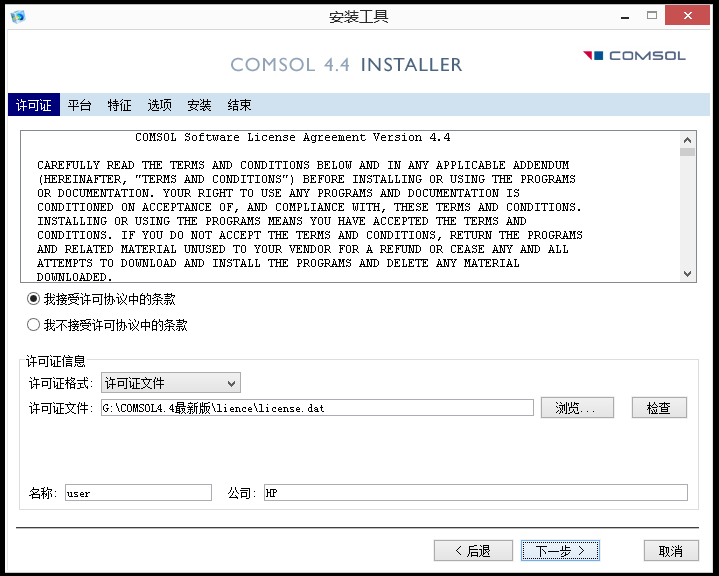Click the COMSOL logo at top right

(634, 55)
